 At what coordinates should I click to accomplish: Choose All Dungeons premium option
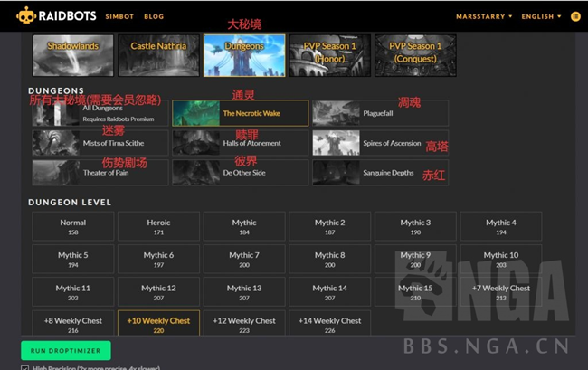(100, 113)
